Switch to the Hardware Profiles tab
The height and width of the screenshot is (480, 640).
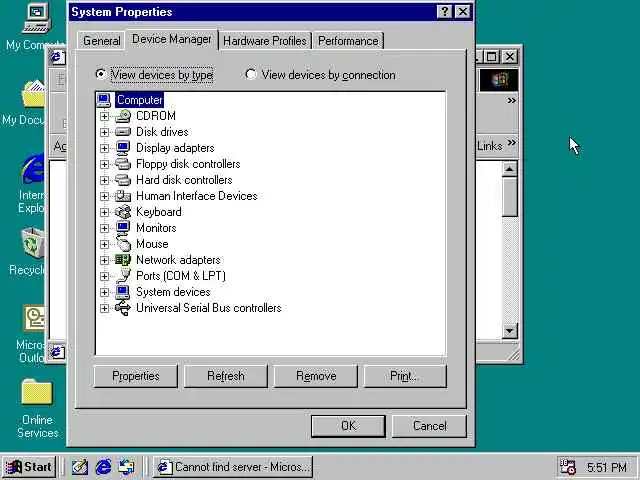(265, 41)
